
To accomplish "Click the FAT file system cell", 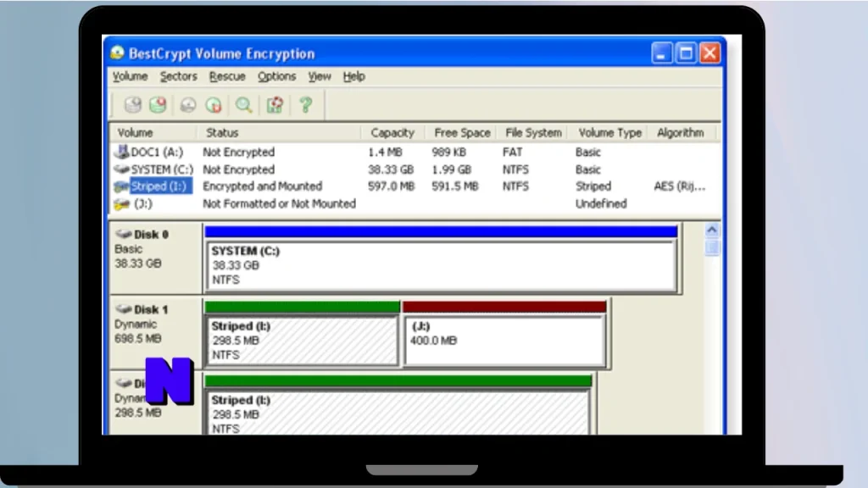I will tap(512, 152).
